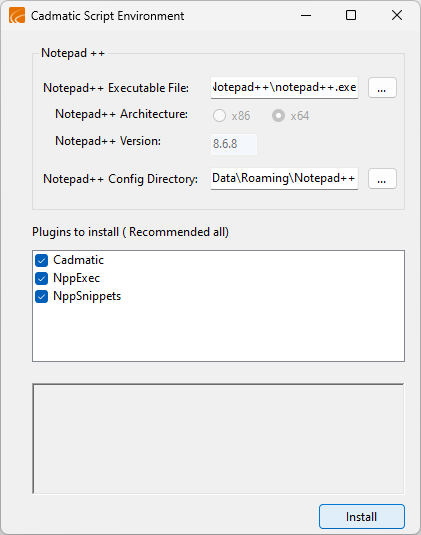Click the empty log output area
Image resolution: width=421 pixels, height=535 pixels.
click(x=218, y=438)
